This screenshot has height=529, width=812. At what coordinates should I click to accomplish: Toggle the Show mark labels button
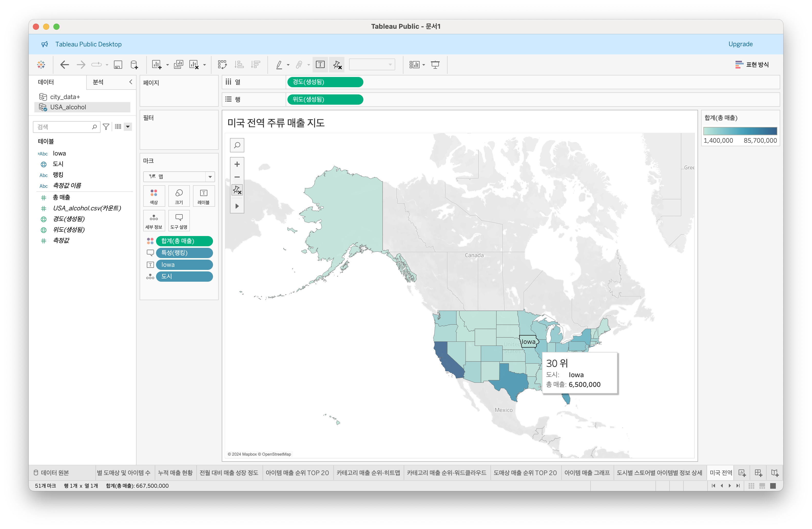pos(320,65)
